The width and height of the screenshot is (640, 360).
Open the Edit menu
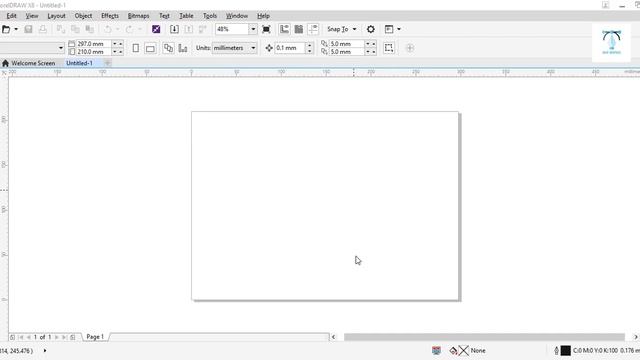pyautogui.click(x=11, y=16)
